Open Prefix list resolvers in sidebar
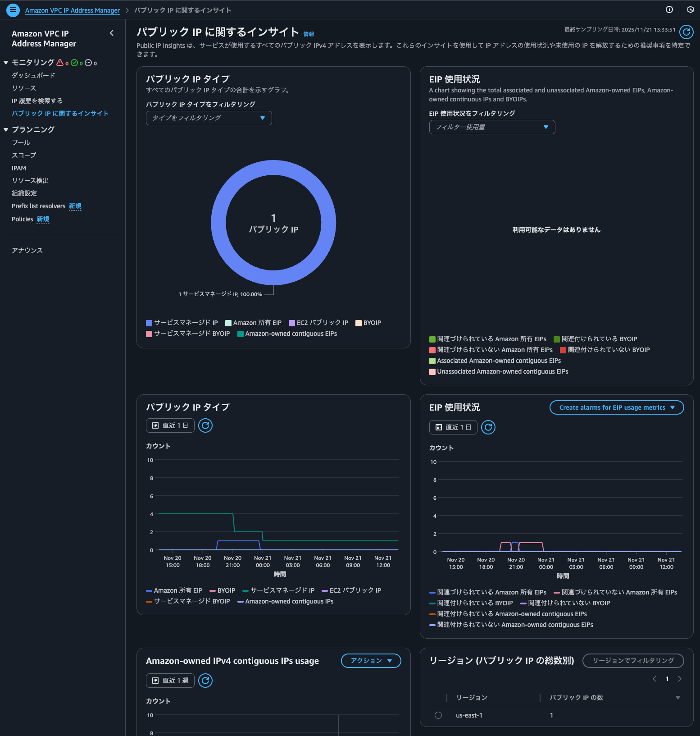This screenshot has width=700, height=736. pos(39,206)
